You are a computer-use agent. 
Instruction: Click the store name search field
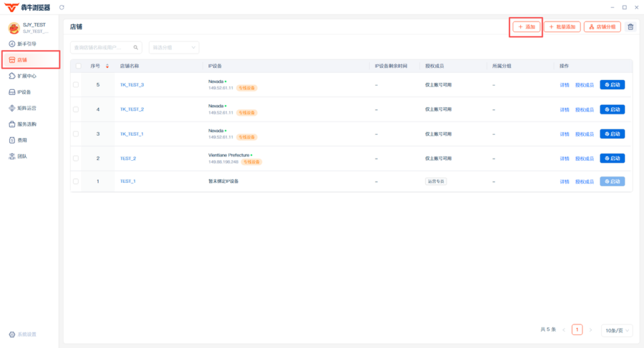tap(106, 48)
